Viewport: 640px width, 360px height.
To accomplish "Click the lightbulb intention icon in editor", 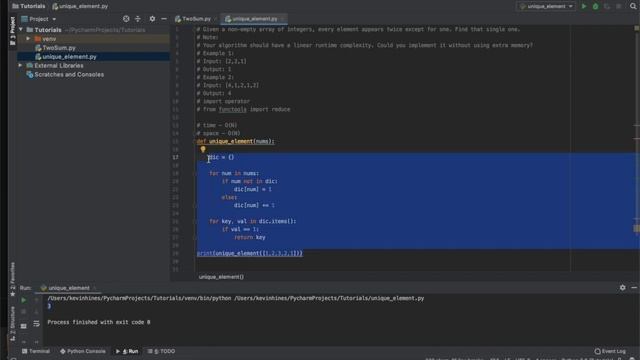I will coord(203,149).
